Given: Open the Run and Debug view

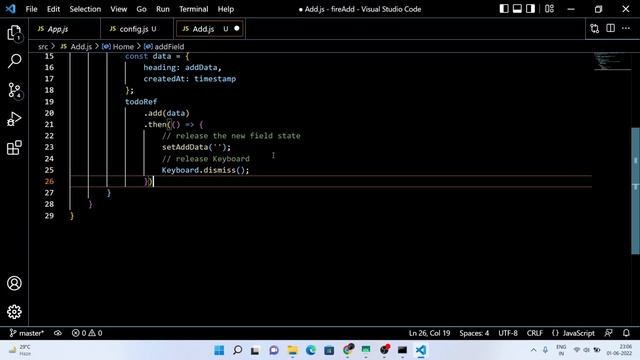Looking at the screenshot, I should click(14, 119).
